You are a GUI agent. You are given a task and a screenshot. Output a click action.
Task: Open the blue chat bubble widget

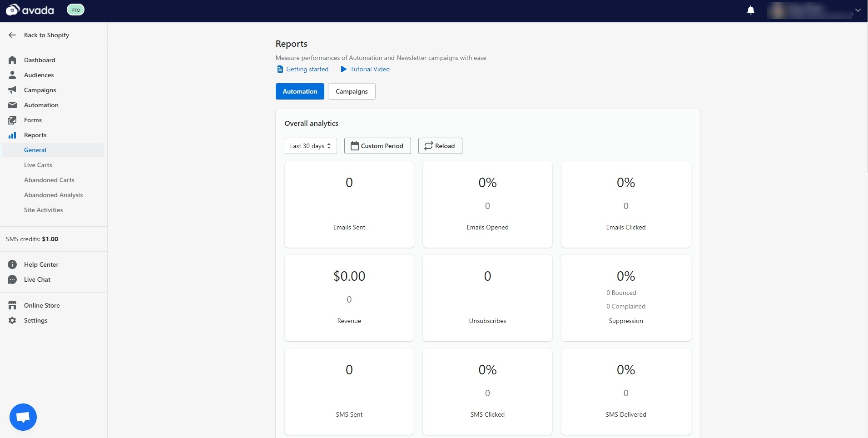point(23,417)
